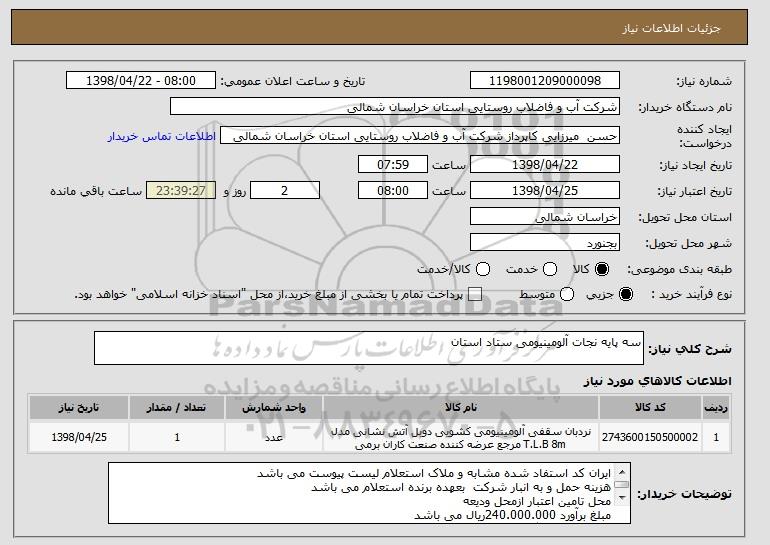Click the note line مبلغ برآورد 240.000.000ریال
Image resolution: width=770 pixels, height=545 pixels.
(512, 515)
